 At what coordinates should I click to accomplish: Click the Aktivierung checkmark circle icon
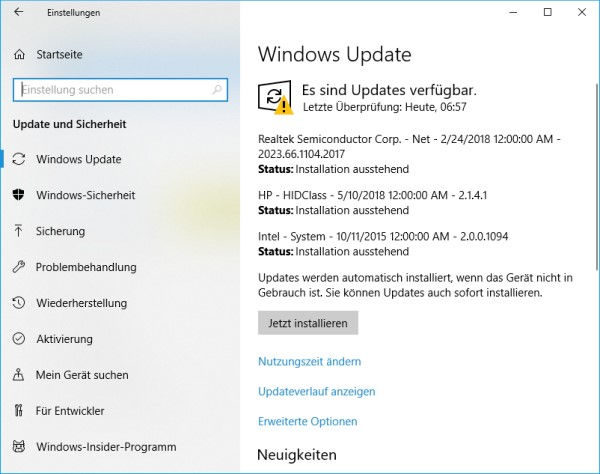pos(18,339)
